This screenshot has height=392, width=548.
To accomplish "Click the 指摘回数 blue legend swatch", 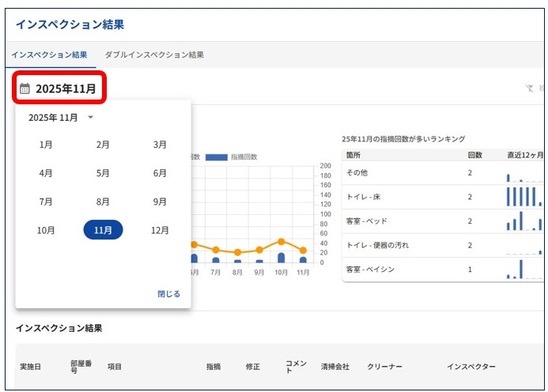I will [x=216, y=157].
